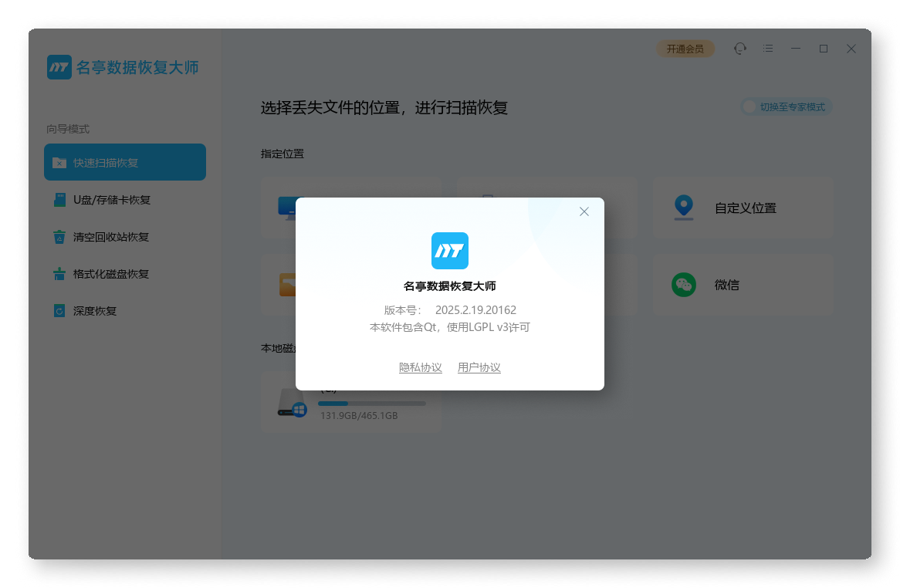Close the version info dialog
Image resolution: width=900 pixels, height=588 pixels.
pyautogui.click(x=584, y=211)
